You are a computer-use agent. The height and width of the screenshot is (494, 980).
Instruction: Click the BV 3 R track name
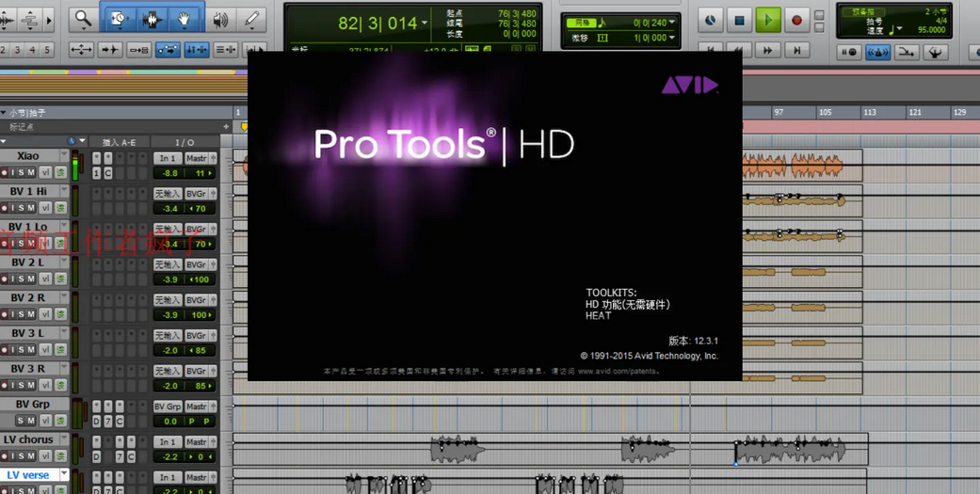click(x=29, y=369)
